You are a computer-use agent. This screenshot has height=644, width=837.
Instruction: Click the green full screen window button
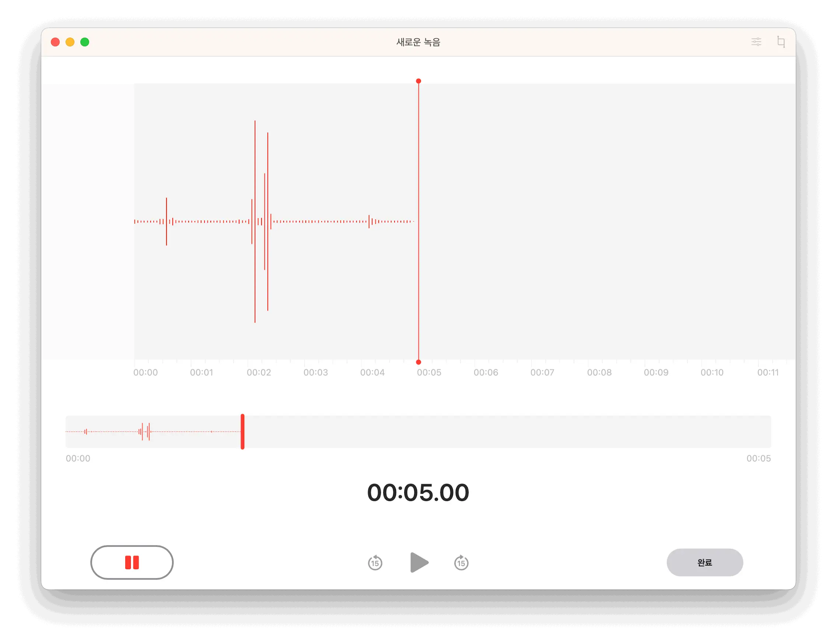click(x=85, y=42)
